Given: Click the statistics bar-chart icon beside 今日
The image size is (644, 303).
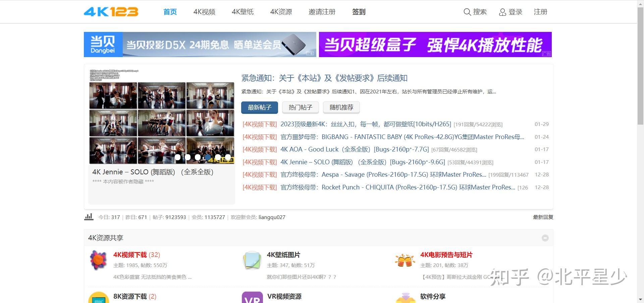Looking at the screenshot, I should [x=89, y=217].
